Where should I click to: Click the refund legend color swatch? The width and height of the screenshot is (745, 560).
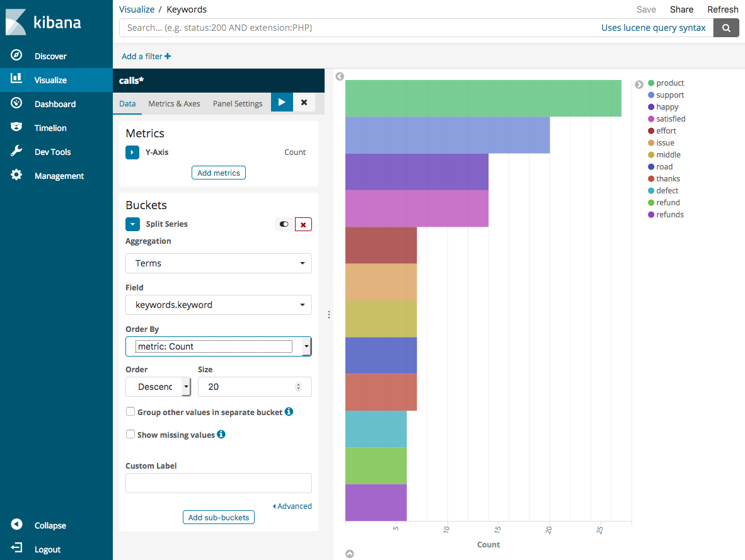(x=650, y=202)
